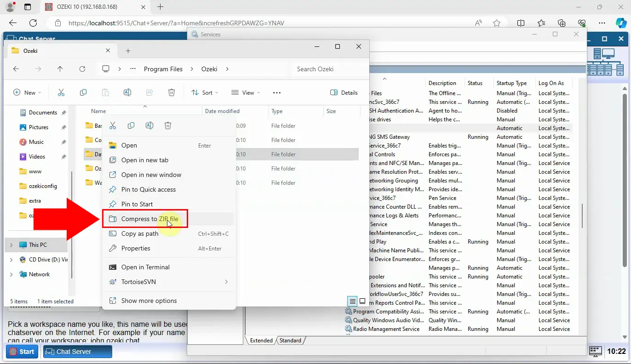
Task: Click Chat Server taskbar button
Action: [x=78, y=352]
